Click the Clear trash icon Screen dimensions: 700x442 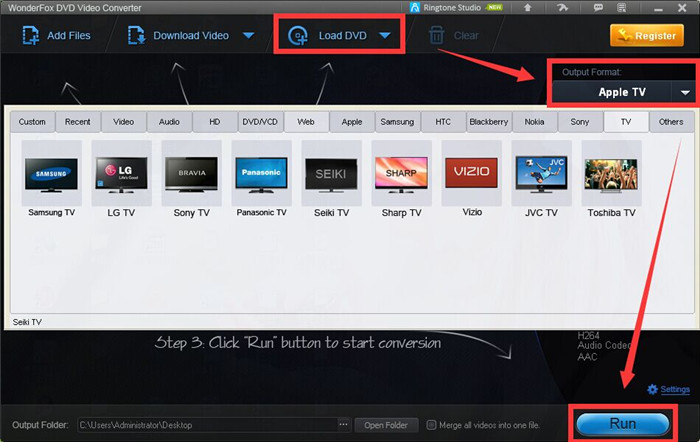coord(436,35)
